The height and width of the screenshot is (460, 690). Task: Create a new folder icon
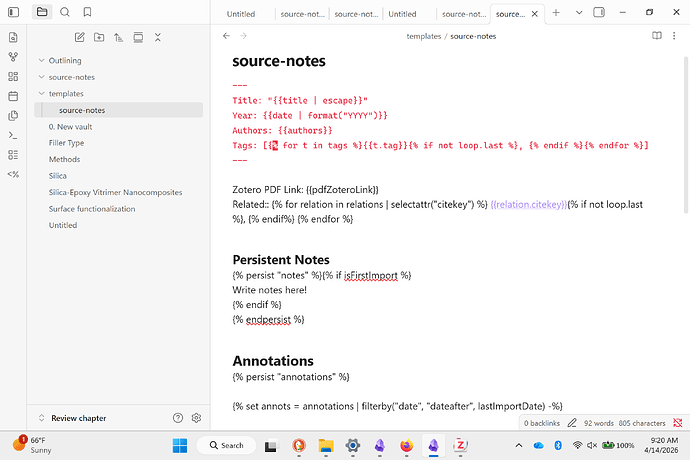click(x=99, y=37)
